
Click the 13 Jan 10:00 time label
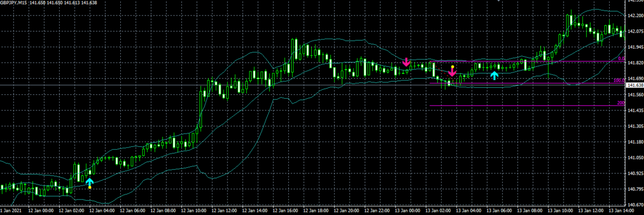[561, 211]
